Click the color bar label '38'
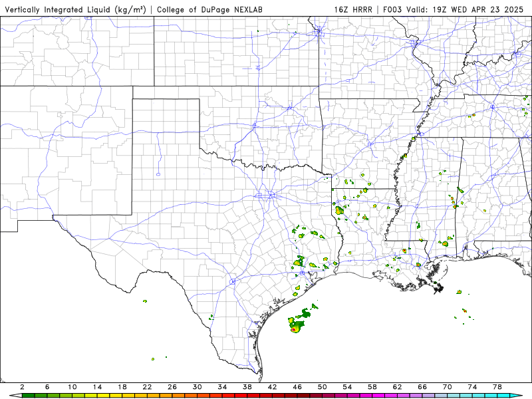The image size is (532, 399). (247, 387)
